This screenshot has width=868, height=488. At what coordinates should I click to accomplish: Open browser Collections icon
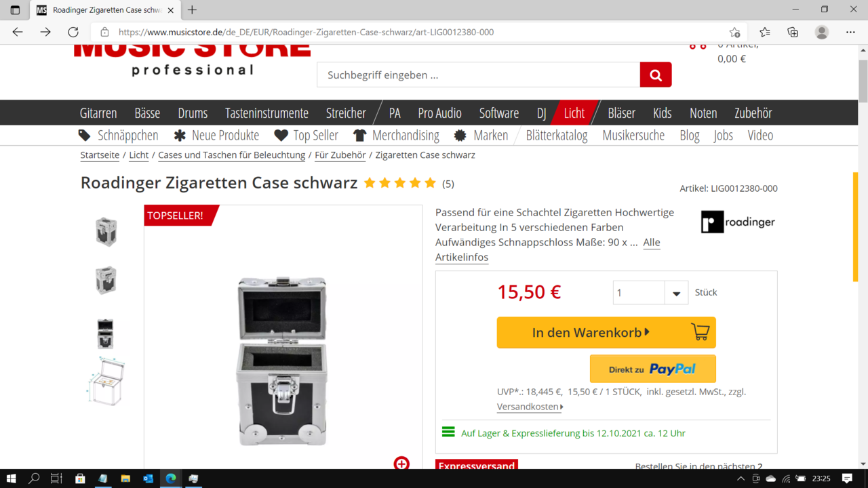[x=793, y=32]
